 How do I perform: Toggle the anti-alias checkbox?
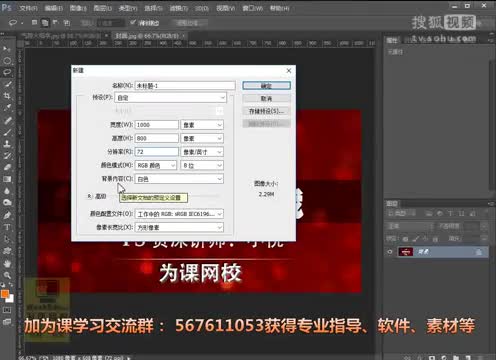pos(133,22)
